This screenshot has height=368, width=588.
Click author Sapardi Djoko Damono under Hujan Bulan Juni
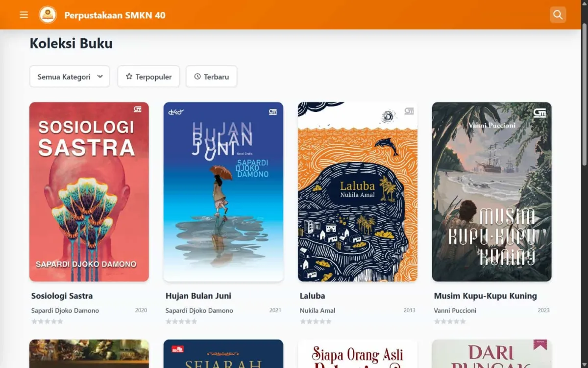(199, 311)
